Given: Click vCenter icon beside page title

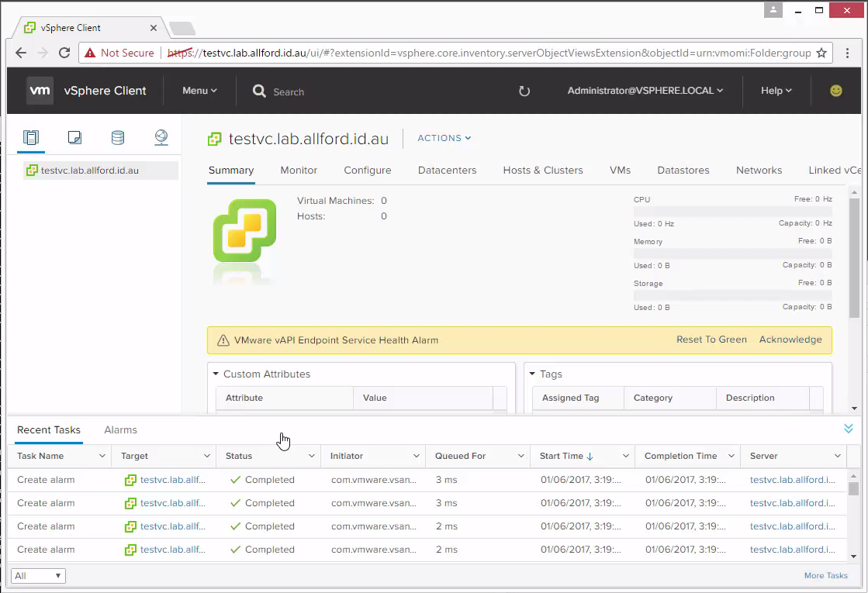Looking at the screenshot, I should (214, 139).
